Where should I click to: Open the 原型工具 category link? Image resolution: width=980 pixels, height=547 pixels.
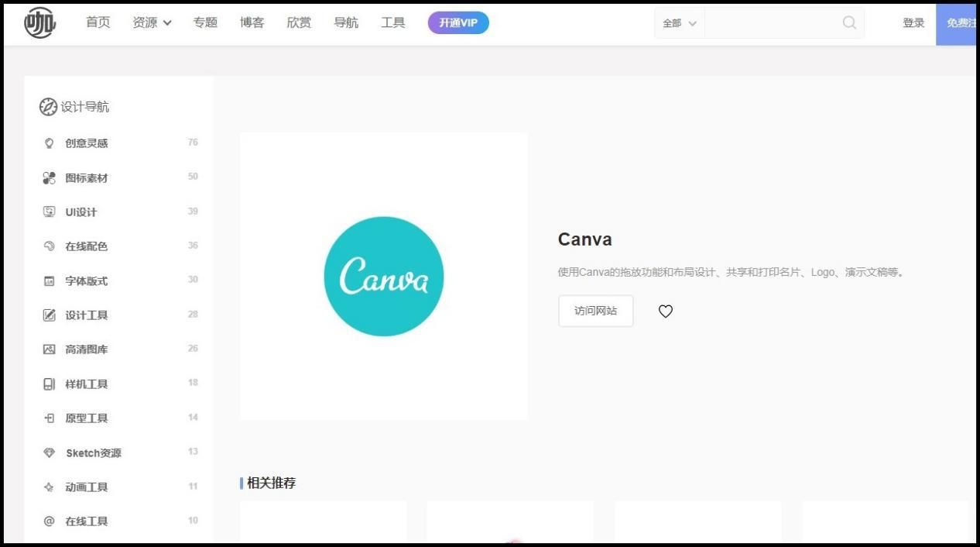point(87,418)
